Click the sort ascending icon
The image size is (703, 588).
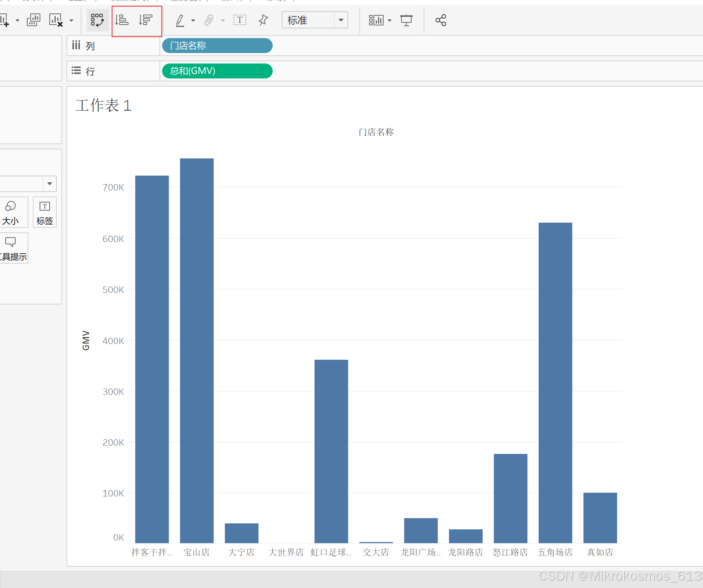coord(122,20)
